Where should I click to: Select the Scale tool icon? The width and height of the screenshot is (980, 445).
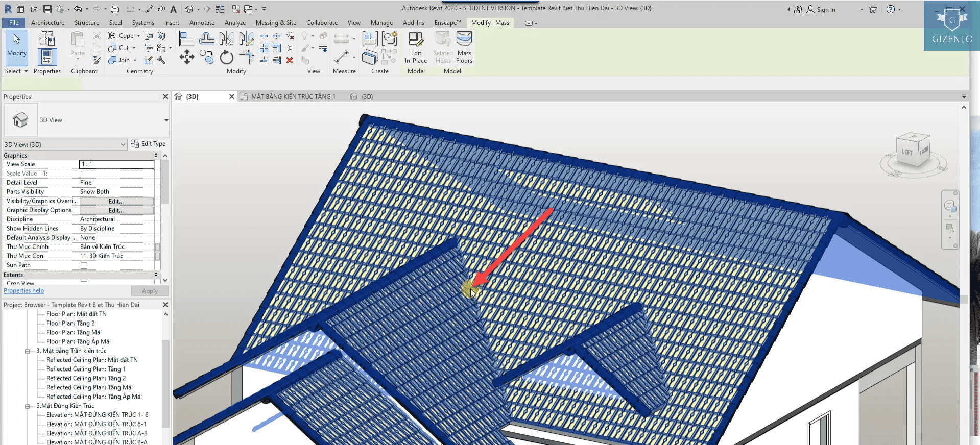277,48
